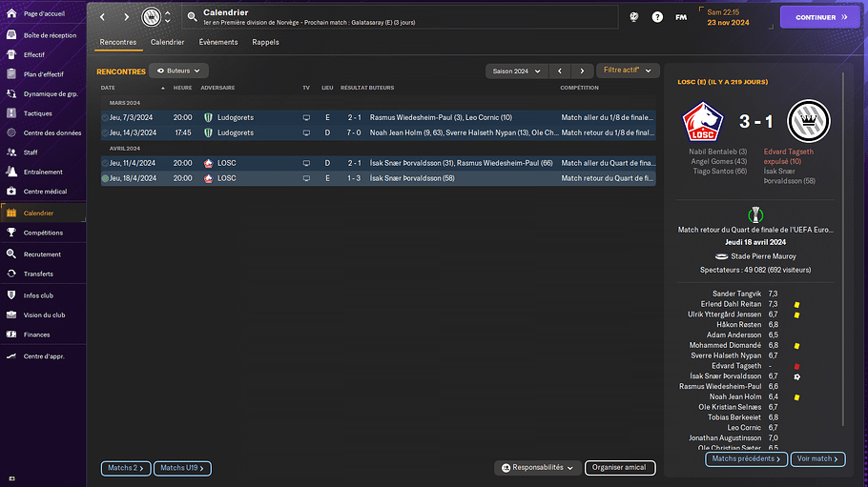Switch to the Calendrier tab

167,42
